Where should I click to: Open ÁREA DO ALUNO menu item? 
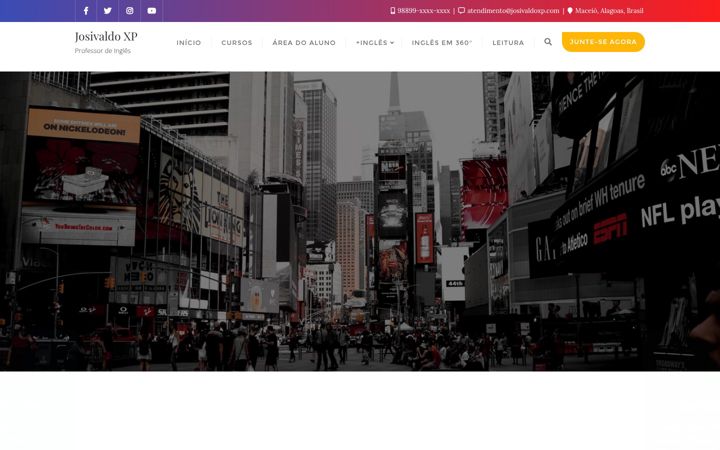(304, 43)
